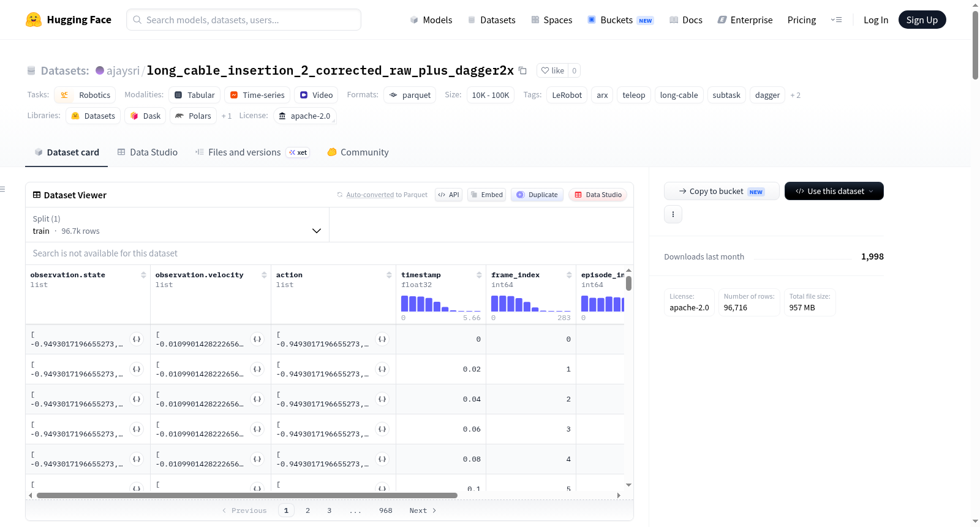Open Buckets in top navigation
Screen dimensions: 980x527
(x=620, y=20)
